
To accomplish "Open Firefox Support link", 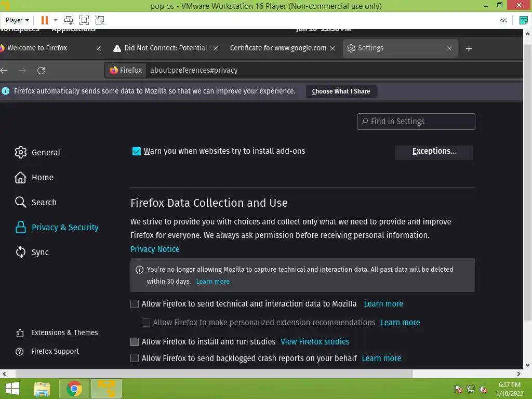I will (x=47, y=352).
